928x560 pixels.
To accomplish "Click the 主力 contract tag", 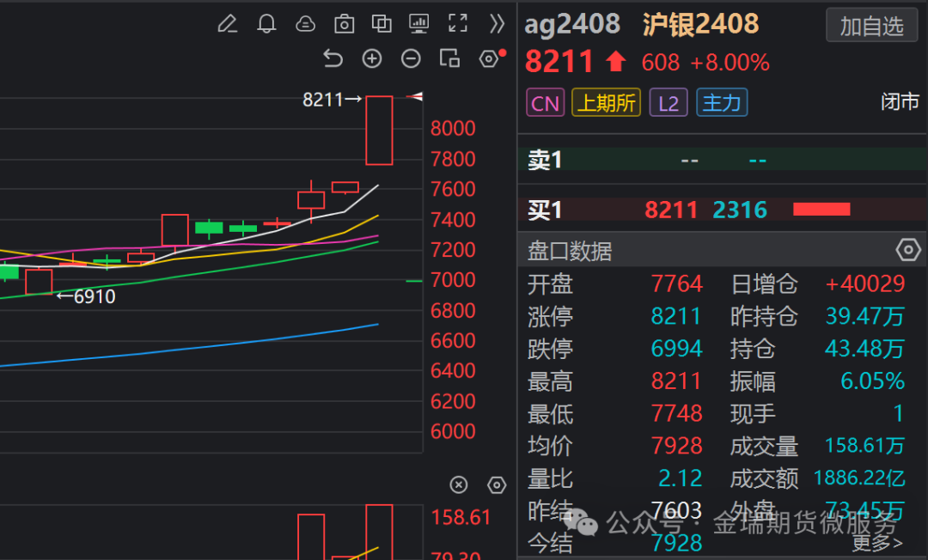I will (722, 103).
